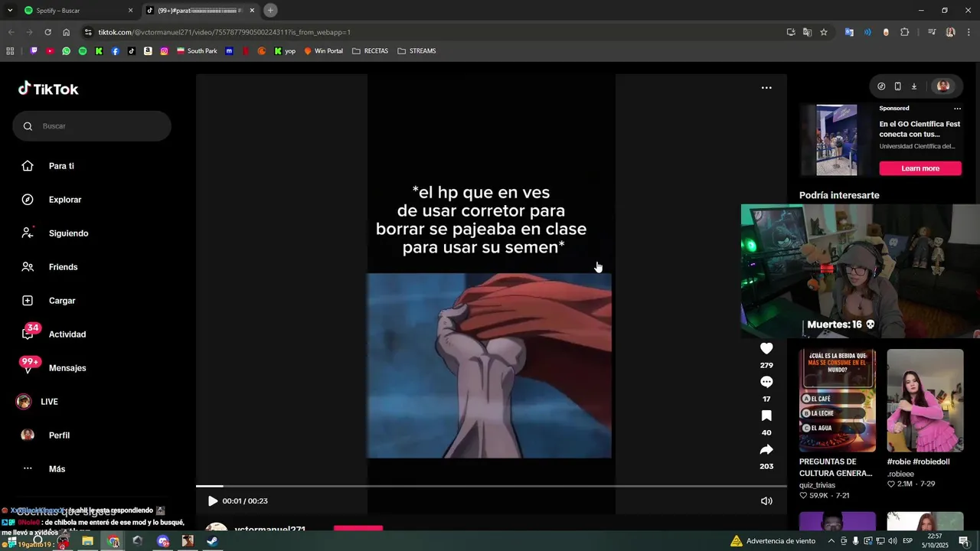The height and width of the screenshot is (551, 980).
Task: Open Instagram bookmark
Action: [x=164, y=51]
